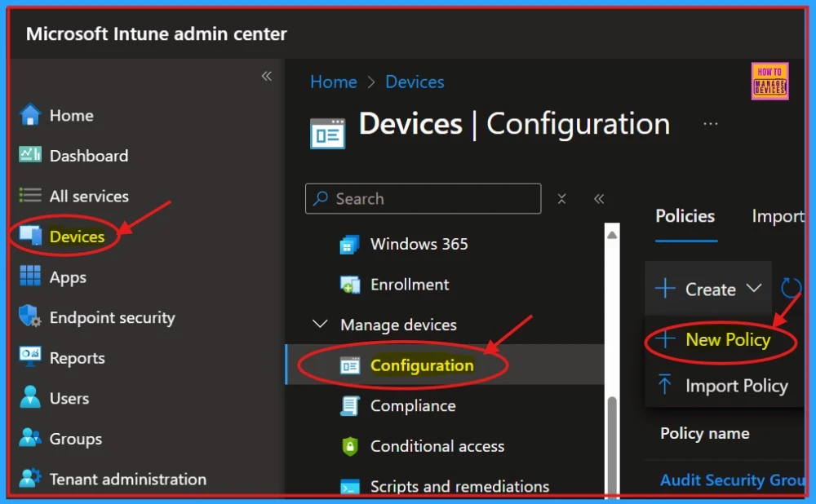Click the Devices breadcrumb link

click(x=415, y=82)
